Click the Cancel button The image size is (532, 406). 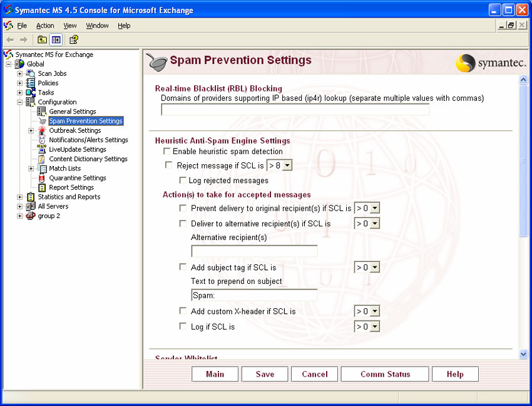pyautogui.click(x=315, y=374)
